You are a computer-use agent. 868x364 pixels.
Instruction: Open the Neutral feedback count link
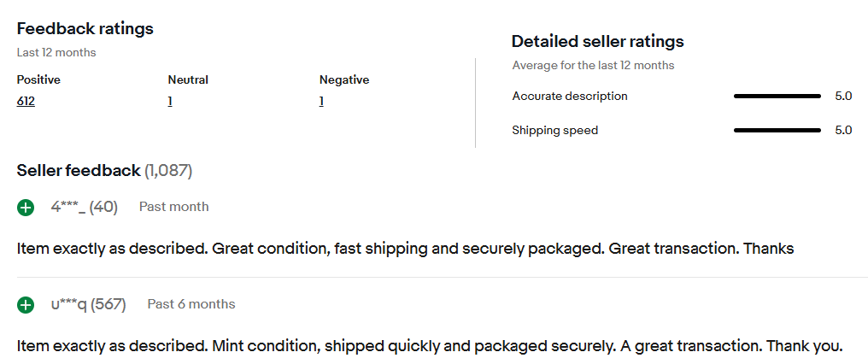coord(170,102)
